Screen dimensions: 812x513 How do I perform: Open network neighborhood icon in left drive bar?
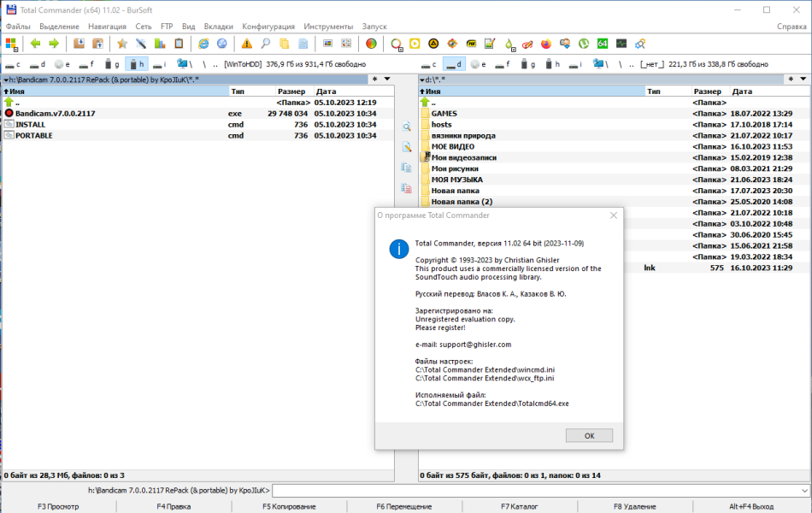(185, 64)
